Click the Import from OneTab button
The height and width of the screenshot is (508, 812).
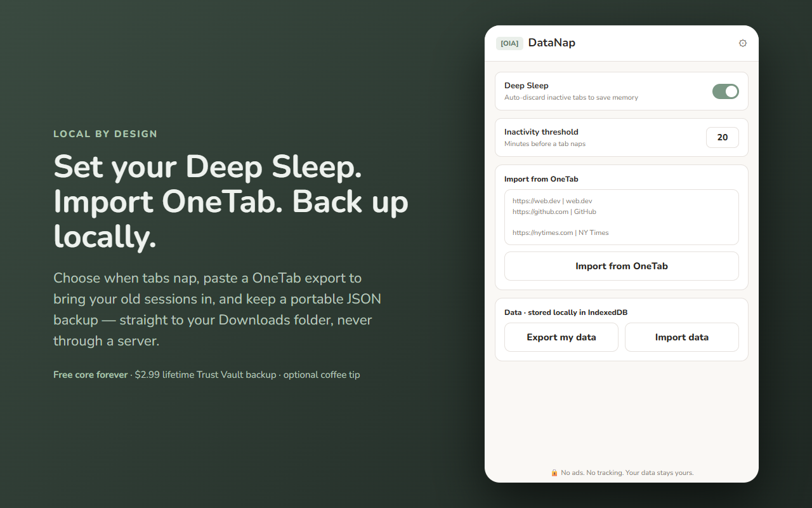(622, 266)
